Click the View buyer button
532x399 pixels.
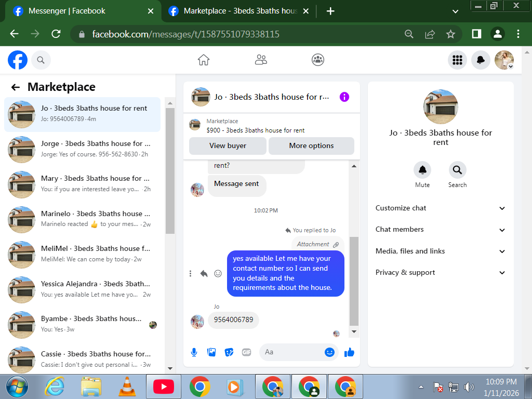point(228,146)
